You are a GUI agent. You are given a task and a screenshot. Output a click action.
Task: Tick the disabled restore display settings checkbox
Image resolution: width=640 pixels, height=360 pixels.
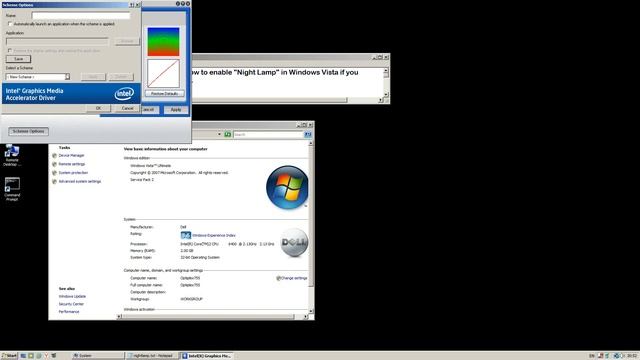click(10, 51)
